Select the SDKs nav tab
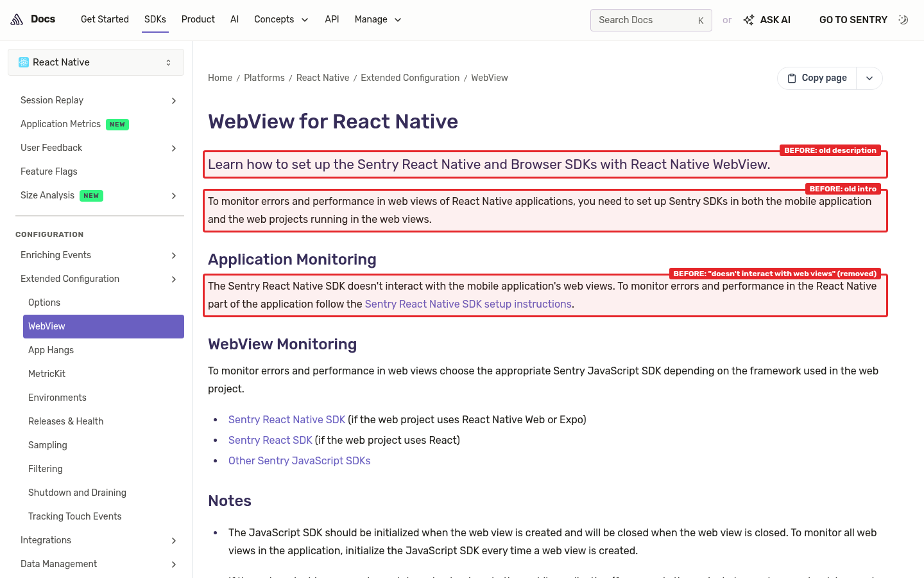This screenshot has height=578, width=924. tap(155, 19)
